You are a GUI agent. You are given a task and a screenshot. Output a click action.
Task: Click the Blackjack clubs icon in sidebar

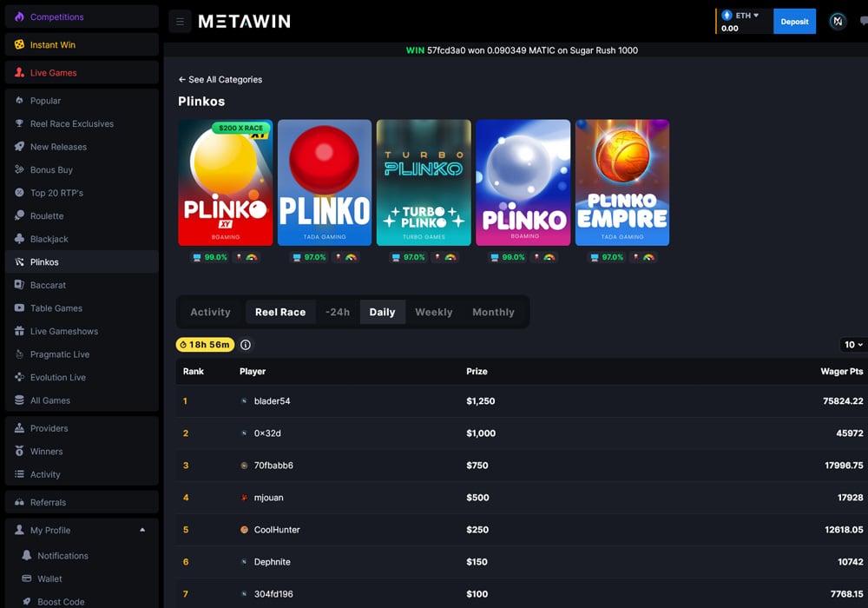(20, 239)
